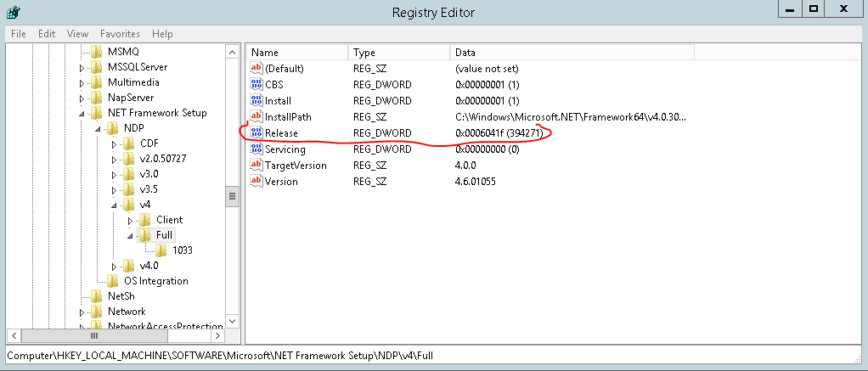868x371 pixels.
Task: Click the Version string value icon
Action: (x=256, y=181)
